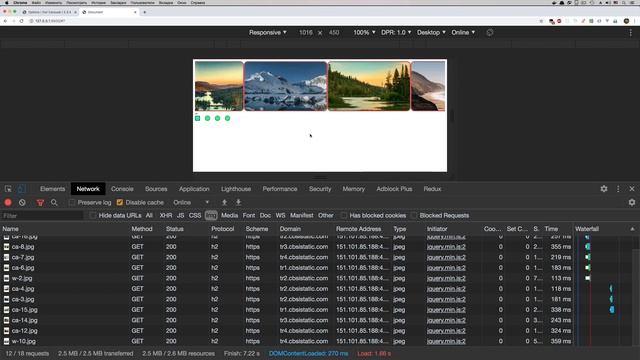Enable Preserve log checkbox
The image size is (640, 360).
[x=72, y=202]
